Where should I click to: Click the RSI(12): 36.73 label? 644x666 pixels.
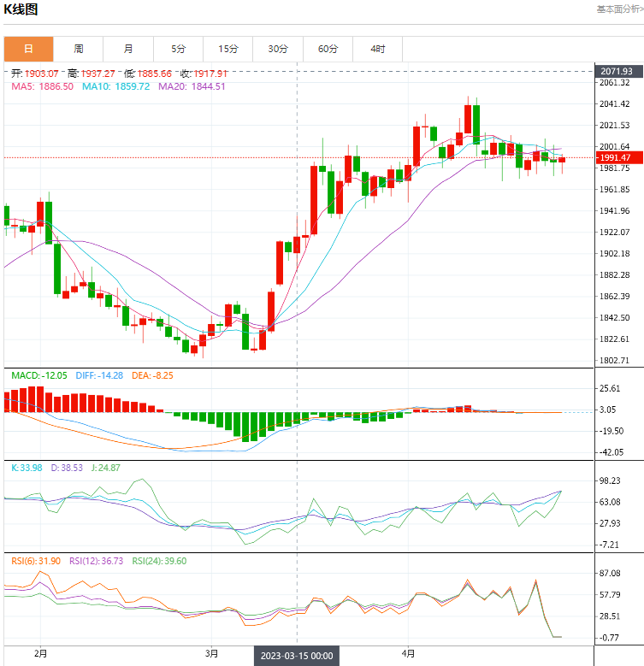pyautogui.click(x=97, y=561)
